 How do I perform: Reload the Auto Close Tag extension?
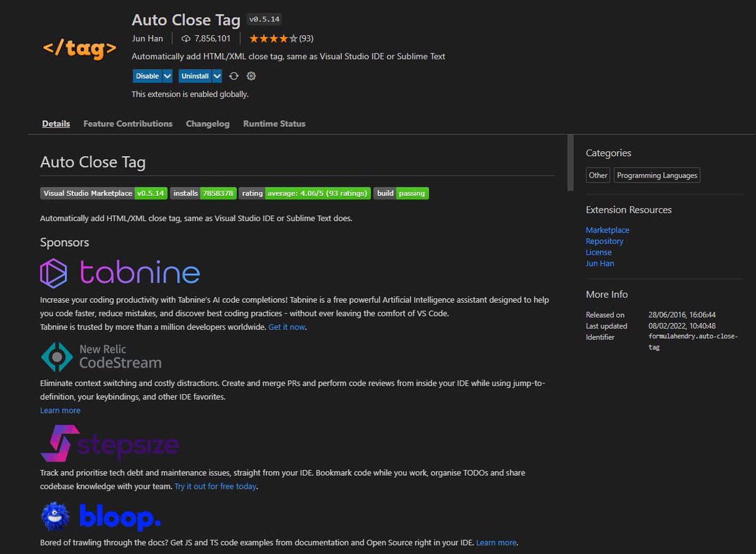coord(232,76)
